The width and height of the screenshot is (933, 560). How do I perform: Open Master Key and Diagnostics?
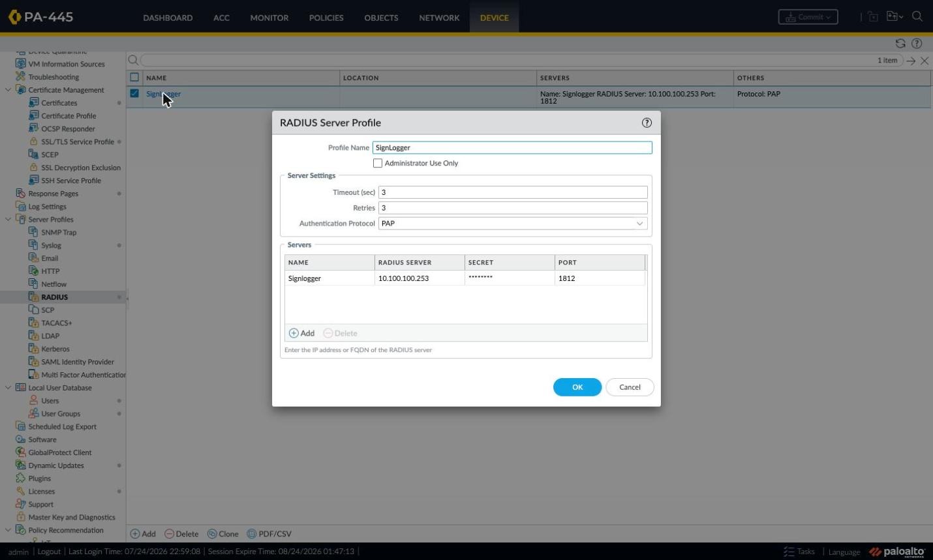(72, 518)
